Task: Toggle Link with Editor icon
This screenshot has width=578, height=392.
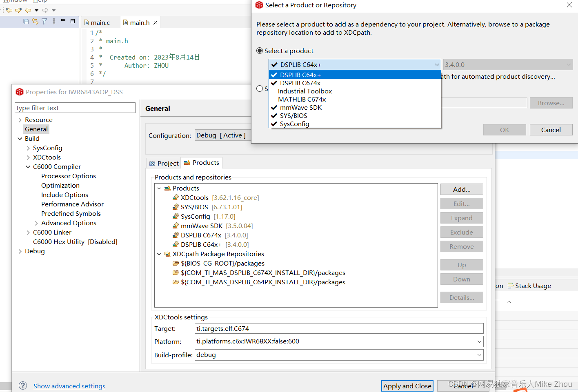Action: [x=35, y=22]
